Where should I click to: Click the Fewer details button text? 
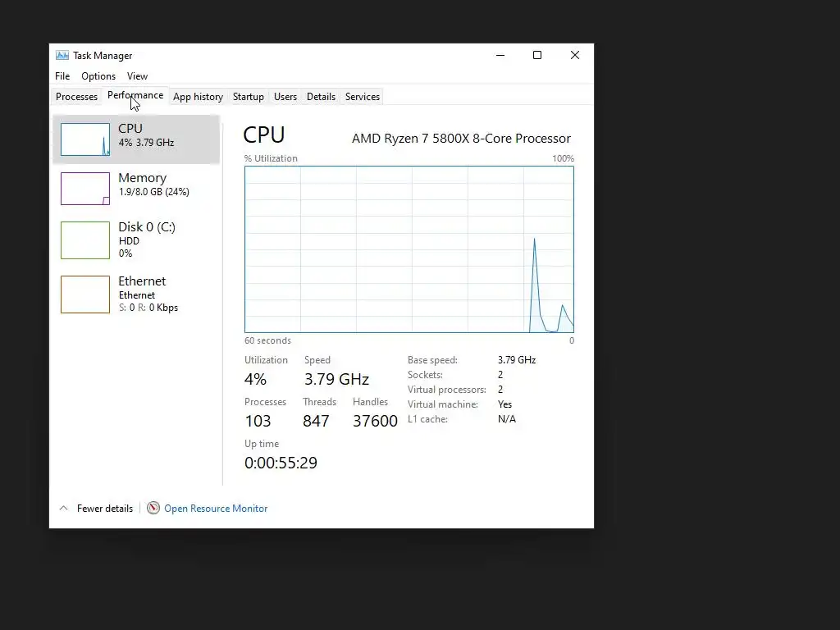(x=105, y=509)
